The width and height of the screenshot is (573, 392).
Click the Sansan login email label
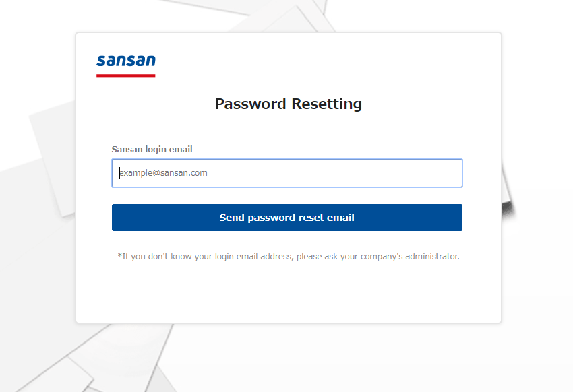point(152,150)
